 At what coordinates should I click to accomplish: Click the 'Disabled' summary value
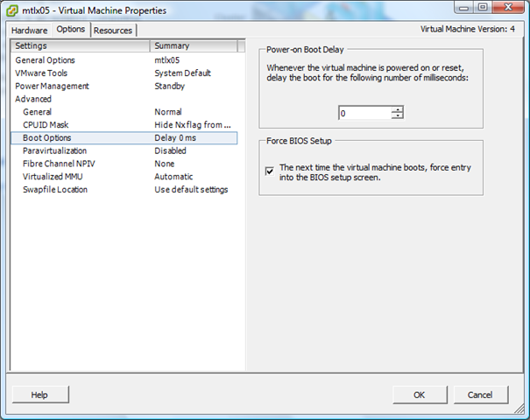[x=170, y=150]
